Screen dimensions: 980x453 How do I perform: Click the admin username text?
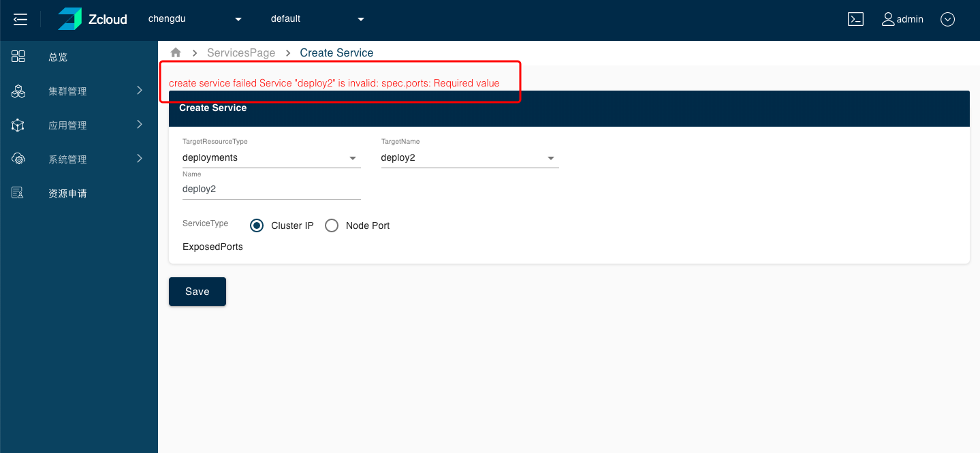coord(910,19)
